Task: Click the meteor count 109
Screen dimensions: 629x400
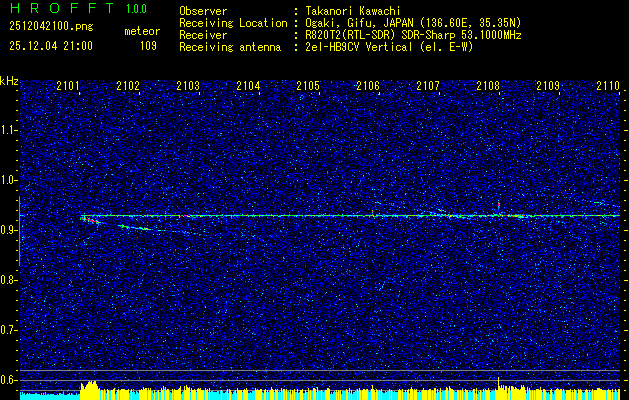Action: click(x=148, y=46)
